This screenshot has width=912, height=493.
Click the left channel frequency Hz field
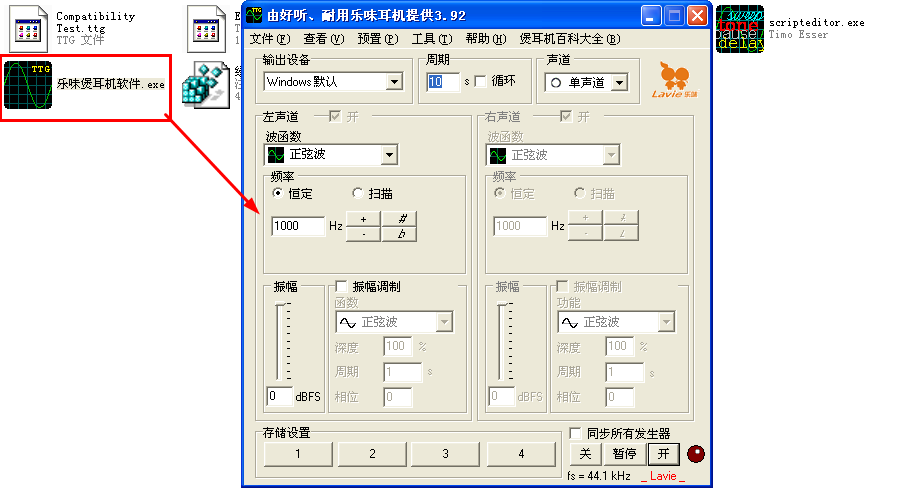click(298, 226)
